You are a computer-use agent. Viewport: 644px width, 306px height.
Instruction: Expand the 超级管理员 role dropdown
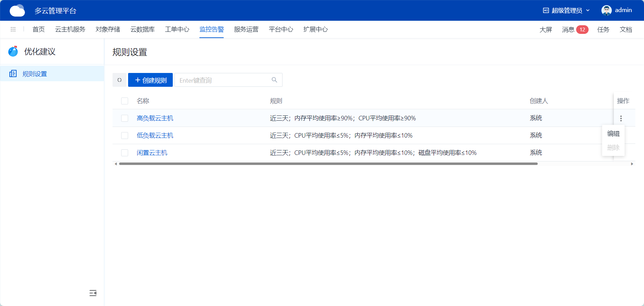(x=566, y=10)
